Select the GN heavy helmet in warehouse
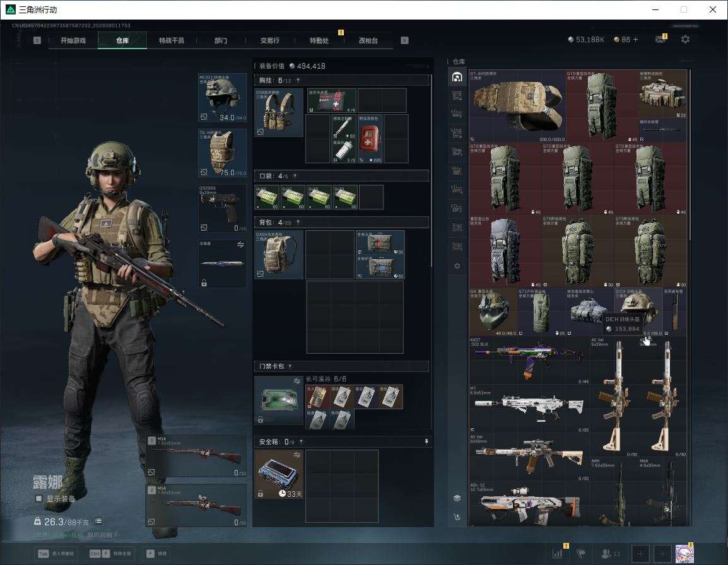Image resolution: width=728 pixels, height=565 pixels. click(493, 312)
